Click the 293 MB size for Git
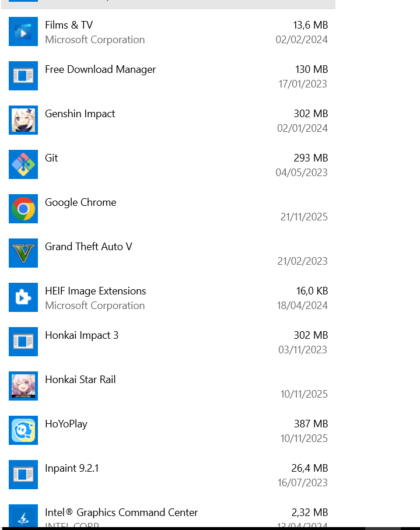The width and height of the screenshot is (420, 530). click(x=311, y=158)
